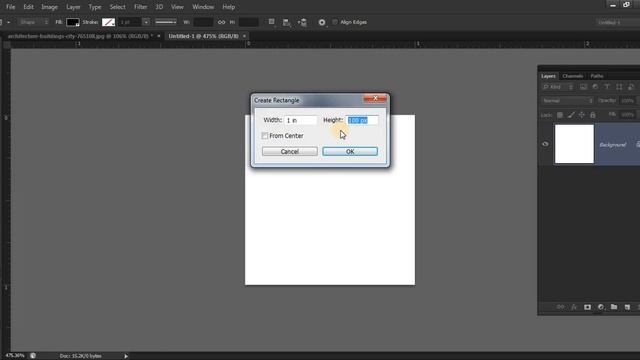The height and width of the screenshot is (360, 640).
Task: Open the stroke width dropdown arrow
Action: point(146,22)
